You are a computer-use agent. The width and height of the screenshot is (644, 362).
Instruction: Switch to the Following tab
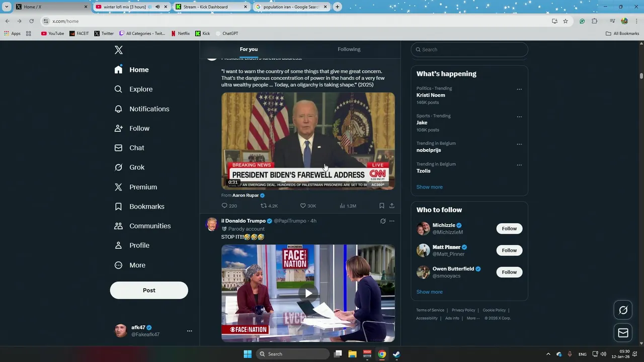click(349, 49)
